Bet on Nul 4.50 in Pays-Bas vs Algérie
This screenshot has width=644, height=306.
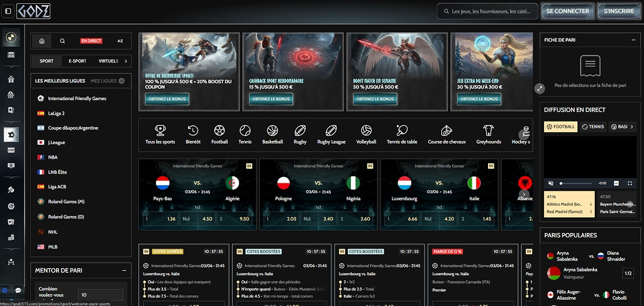point(197,219)
